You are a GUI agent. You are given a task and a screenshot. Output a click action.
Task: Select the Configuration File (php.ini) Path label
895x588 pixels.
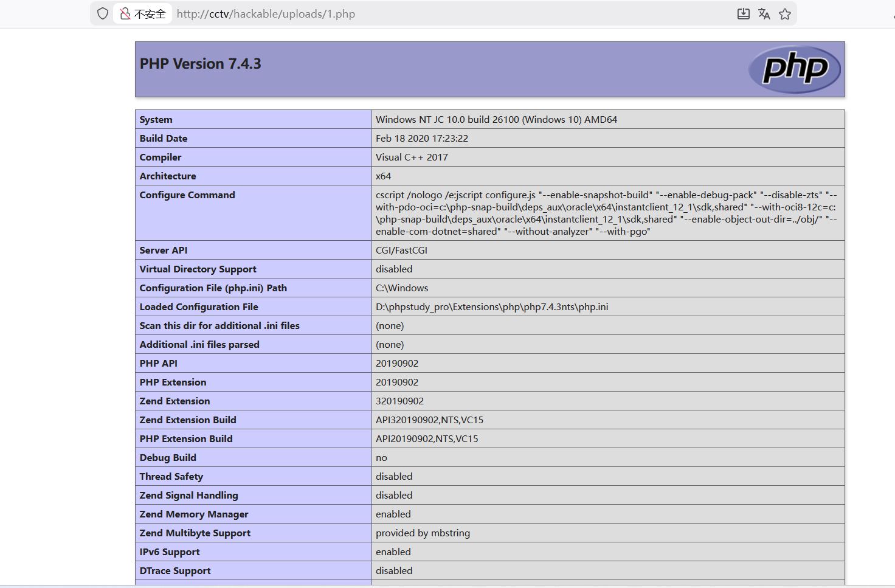pyautogui.click(x=213, y=288)
